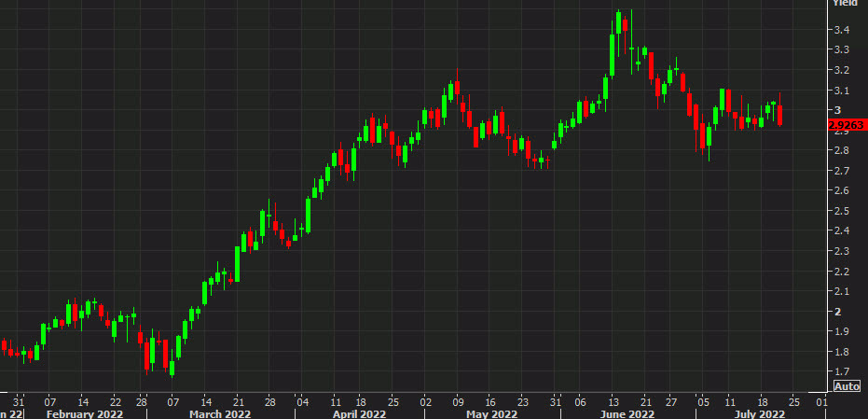The image size is (868, 419).
Task: Click the 22 date tick in February
Action: point(116,402)
